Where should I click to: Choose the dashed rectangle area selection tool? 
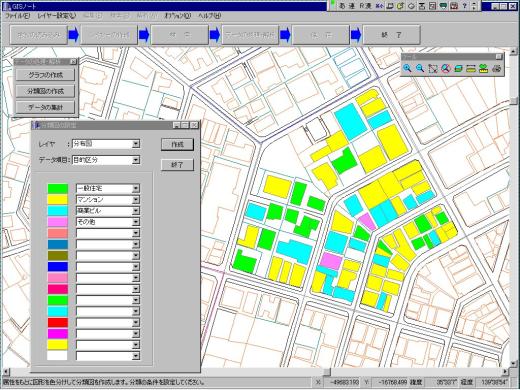point(433,68)
